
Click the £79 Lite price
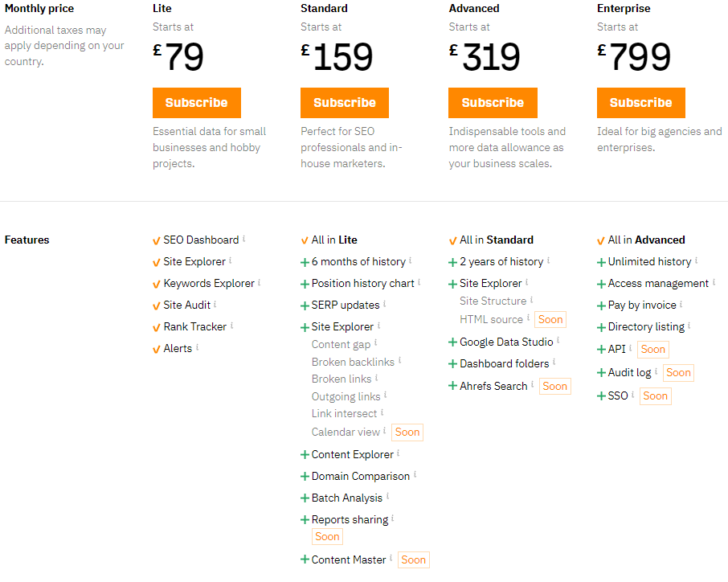[178, 57]
